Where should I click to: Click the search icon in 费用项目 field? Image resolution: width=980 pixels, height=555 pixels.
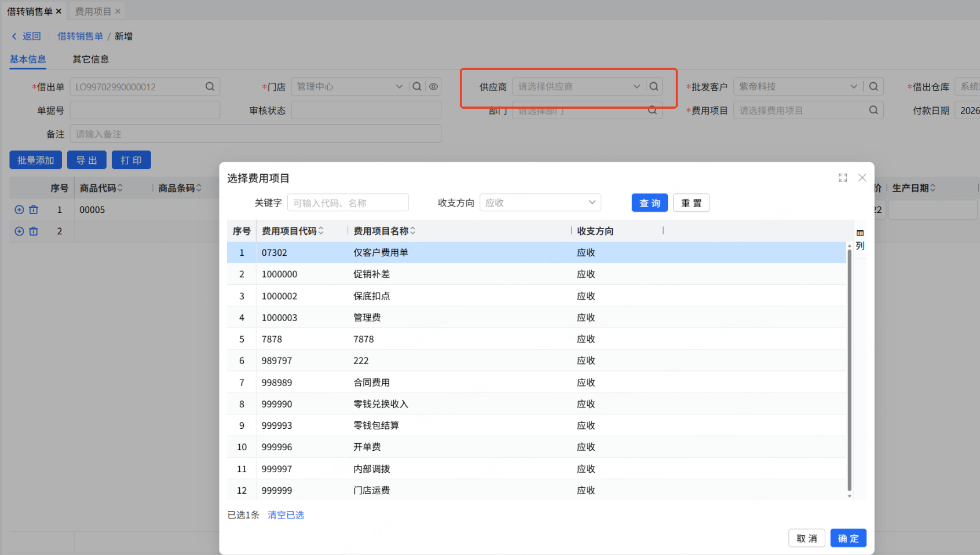873,110
